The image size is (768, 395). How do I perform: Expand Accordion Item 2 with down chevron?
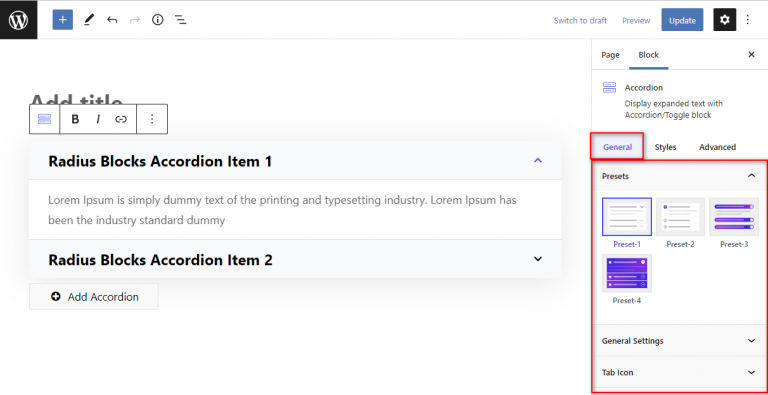click(x=538, y=259)
